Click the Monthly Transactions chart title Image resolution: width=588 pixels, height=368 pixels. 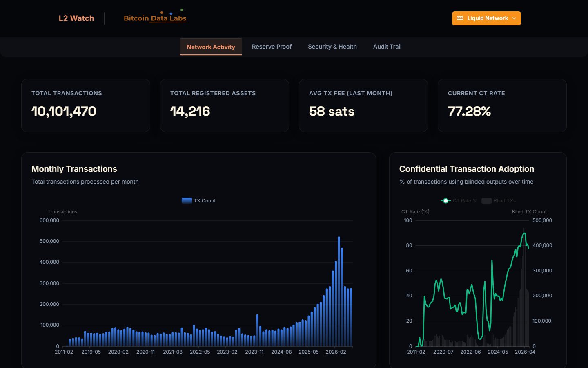coord(74,169)
